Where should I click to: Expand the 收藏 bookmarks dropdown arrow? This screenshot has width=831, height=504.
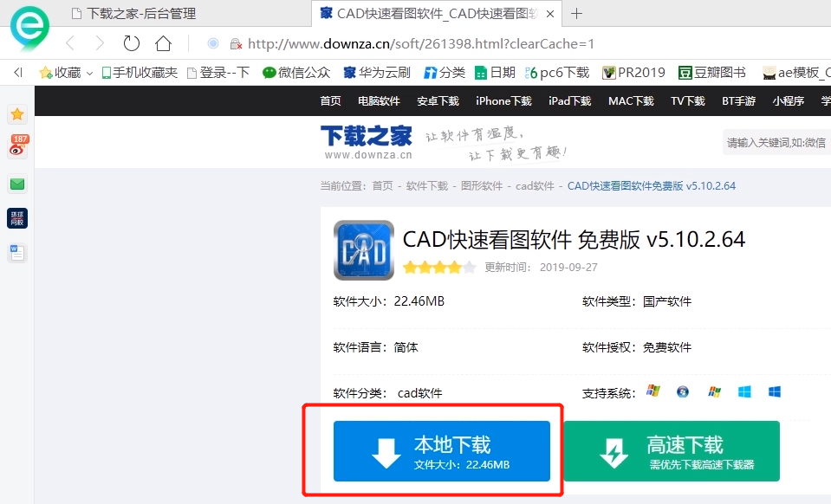tap(89, 73)
